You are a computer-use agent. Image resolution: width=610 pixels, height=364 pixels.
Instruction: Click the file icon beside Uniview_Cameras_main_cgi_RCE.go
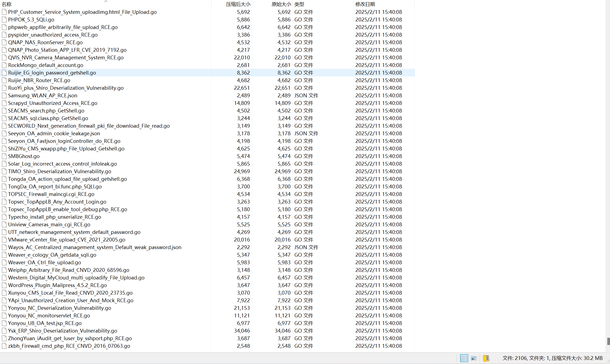click(4, 224)
